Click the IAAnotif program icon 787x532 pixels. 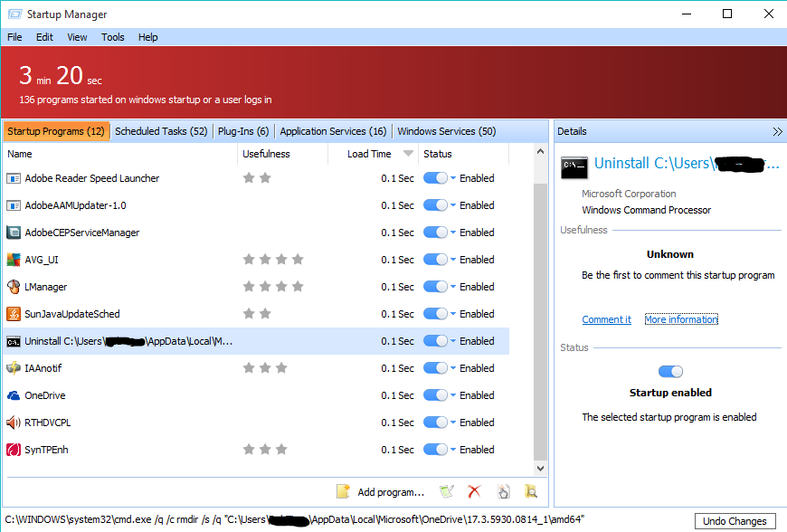pyautogui.click(x=14, y=368)
